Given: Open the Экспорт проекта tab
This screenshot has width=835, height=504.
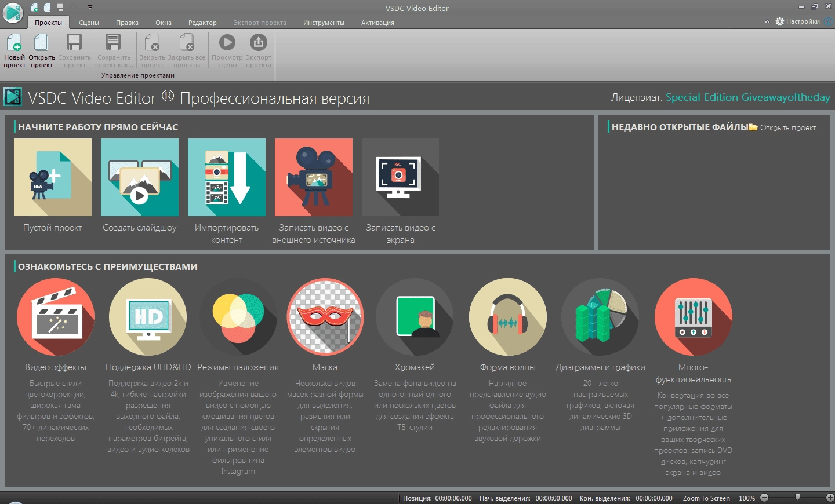Looking at the screenshot, I should tap(260, 23).
